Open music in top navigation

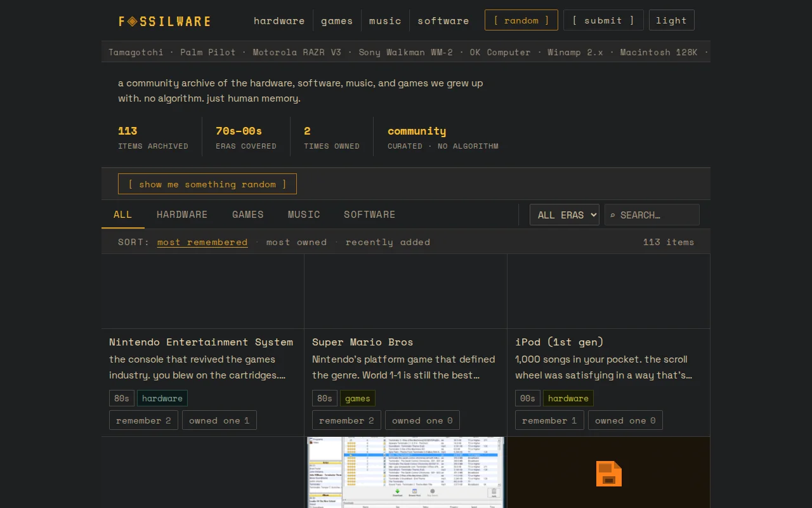(385, 21)
